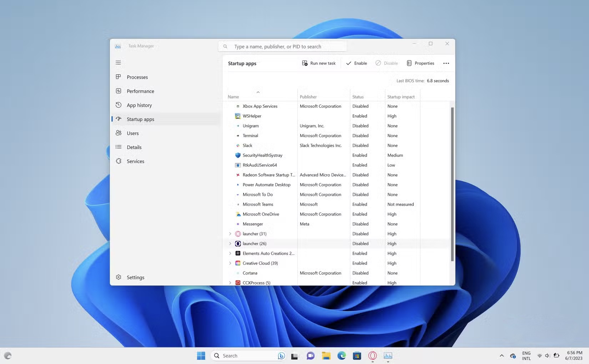Open the Details view
This screenshot has width=589, height=364.
tap(134, 147)
